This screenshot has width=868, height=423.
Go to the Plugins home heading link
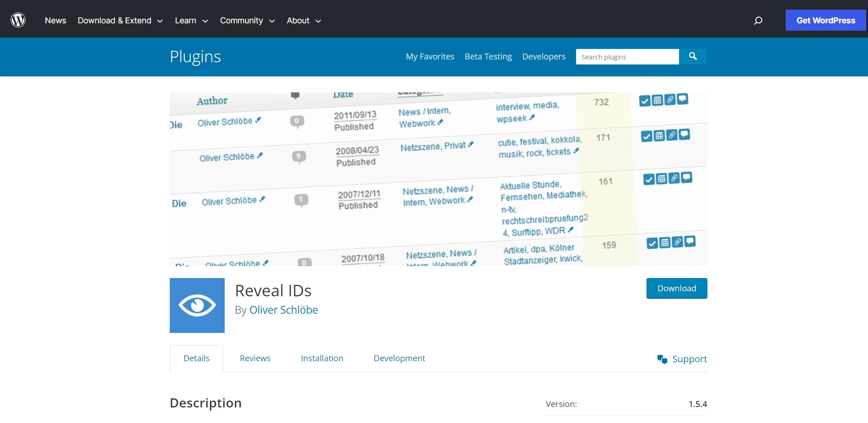pos(195,57)
